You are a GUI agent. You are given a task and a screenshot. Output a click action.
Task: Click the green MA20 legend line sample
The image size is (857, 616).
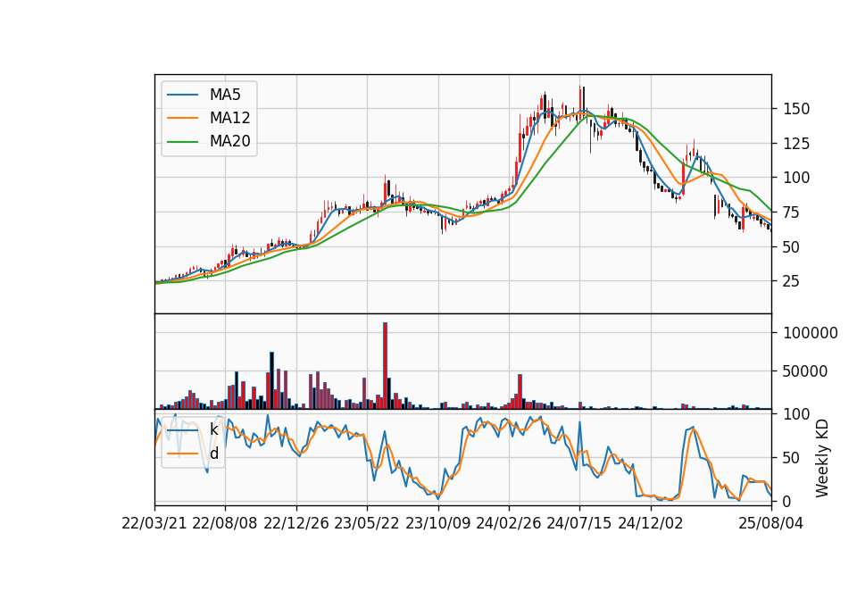(182, 142)
